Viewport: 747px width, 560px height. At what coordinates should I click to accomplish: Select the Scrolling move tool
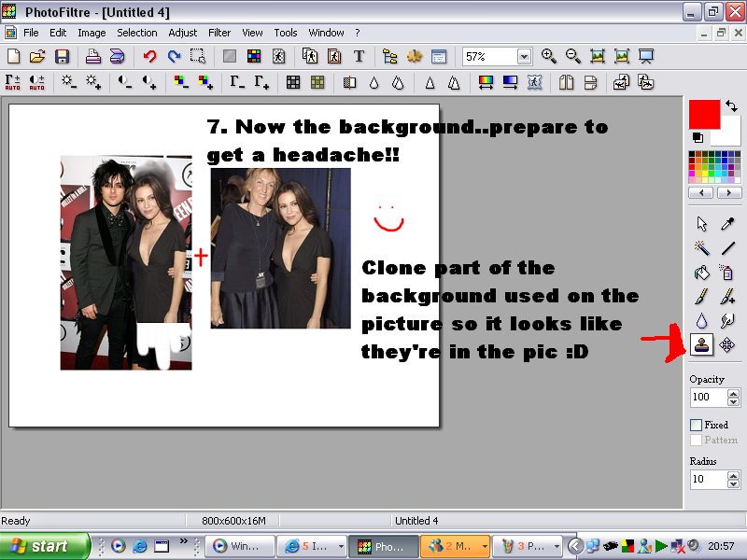point(727,344)
